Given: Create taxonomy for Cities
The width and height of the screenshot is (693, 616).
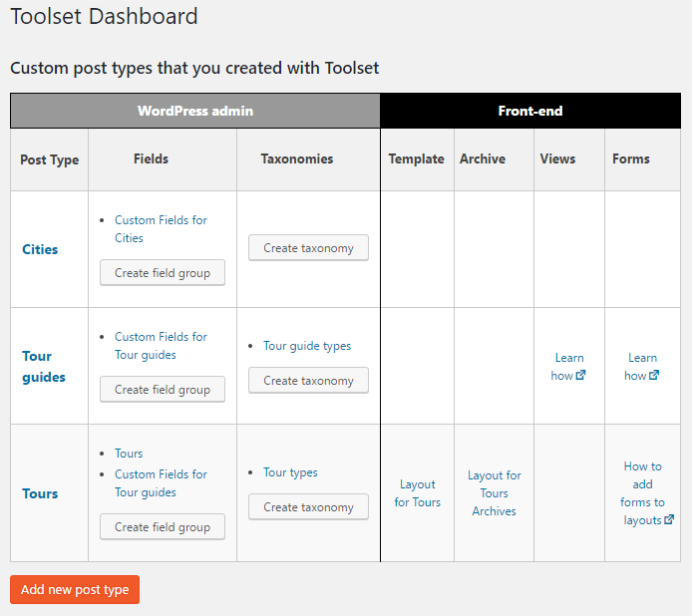Looking at the screenshot, I should click(308, 248).
